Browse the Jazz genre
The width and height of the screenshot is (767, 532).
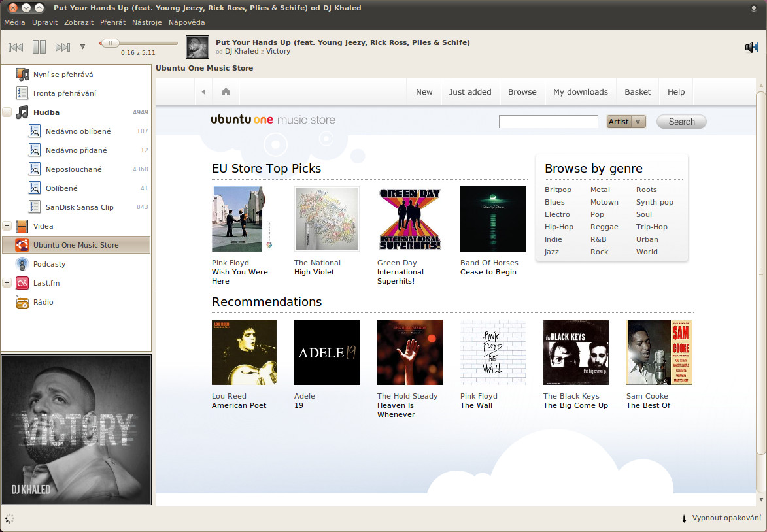coord(551,252)
